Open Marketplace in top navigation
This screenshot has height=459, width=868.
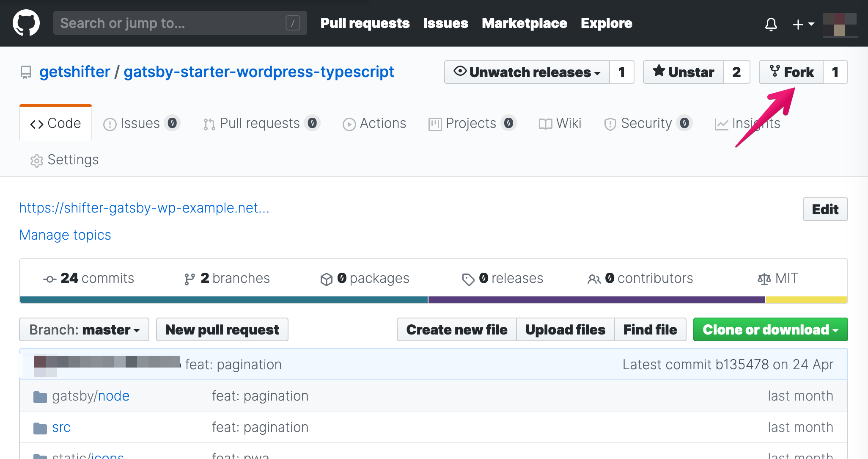point(524,23)
